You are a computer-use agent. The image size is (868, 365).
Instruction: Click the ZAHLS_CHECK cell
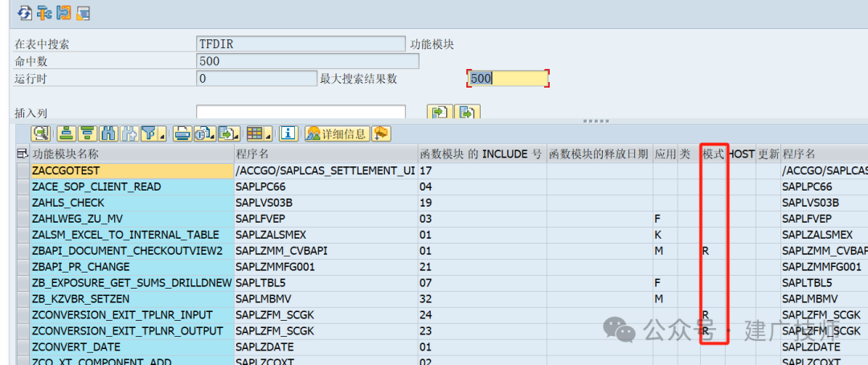tap(133, 203)
